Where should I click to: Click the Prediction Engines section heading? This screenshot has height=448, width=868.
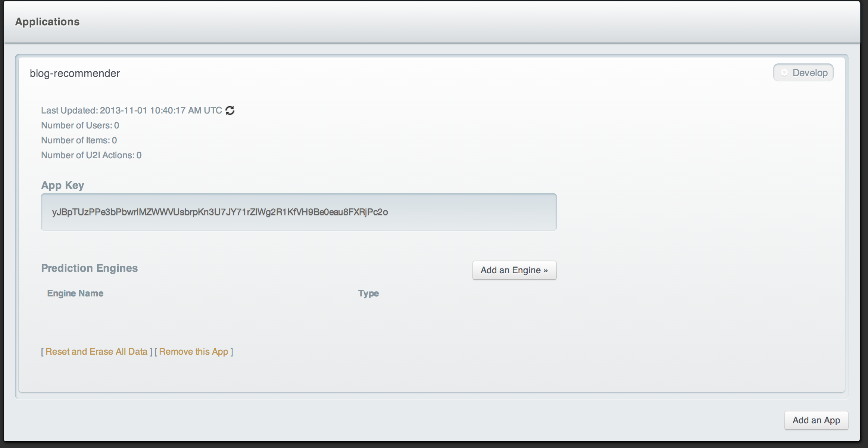[x=90, y=268]
